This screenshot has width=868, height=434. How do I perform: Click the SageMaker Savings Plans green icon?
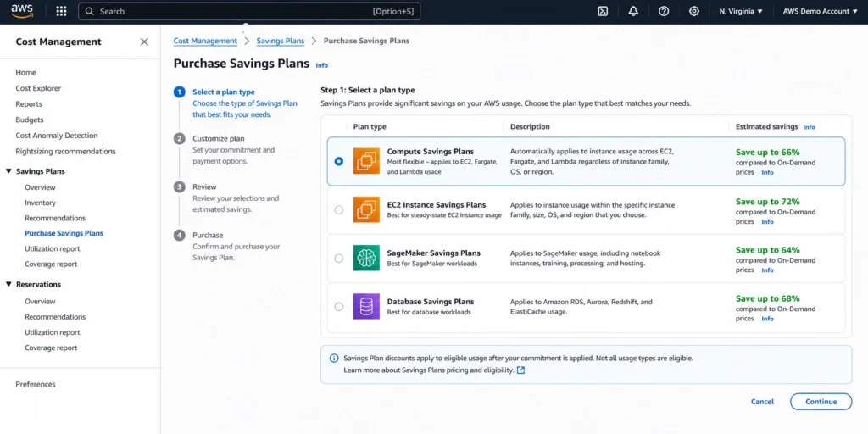pos(366,258)
